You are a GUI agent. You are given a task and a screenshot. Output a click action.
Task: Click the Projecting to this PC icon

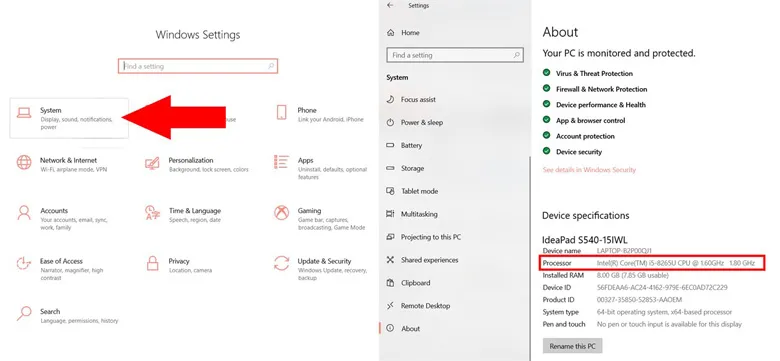(390, 237)
